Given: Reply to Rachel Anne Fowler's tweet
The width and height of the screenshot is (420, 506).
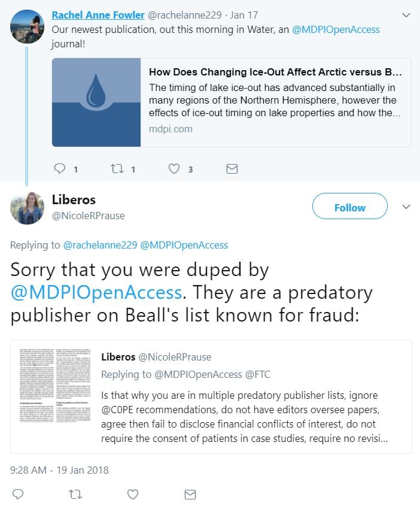Looking at the screenshot, I should tap(60, 169).
